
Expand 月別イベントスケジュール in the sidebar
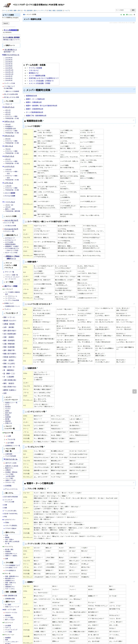[x=11, y=55]
